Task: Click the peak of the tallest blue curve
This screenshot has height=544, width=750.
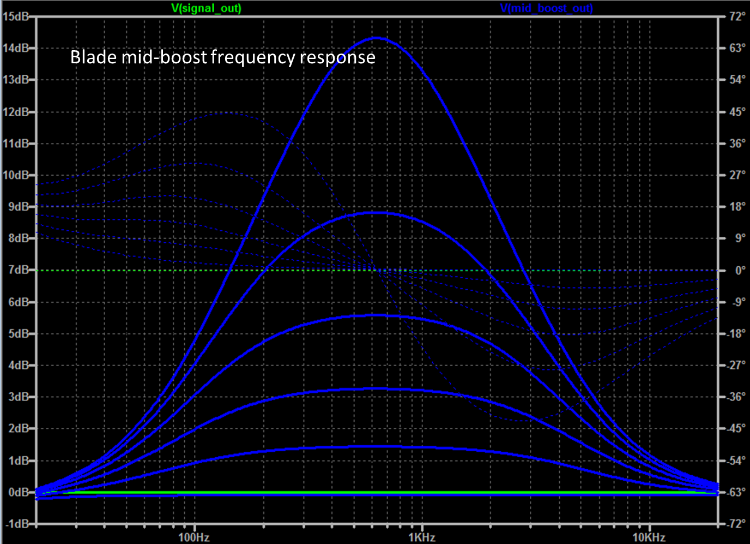Action: click(378, 38)
